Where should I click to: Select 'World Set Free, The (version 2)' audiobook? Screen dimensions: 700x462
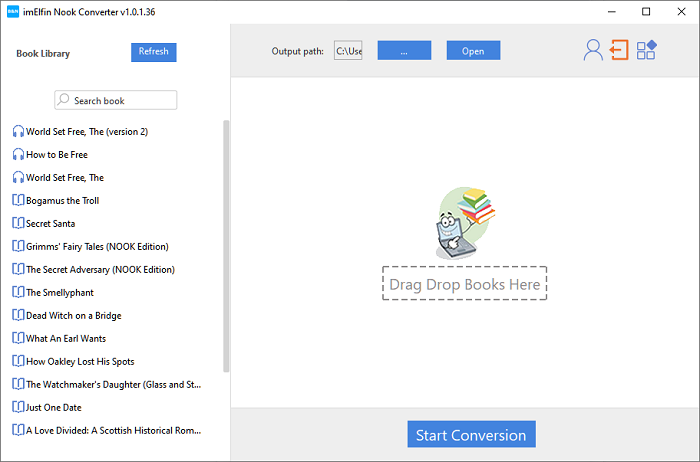[x=87, y=132]
